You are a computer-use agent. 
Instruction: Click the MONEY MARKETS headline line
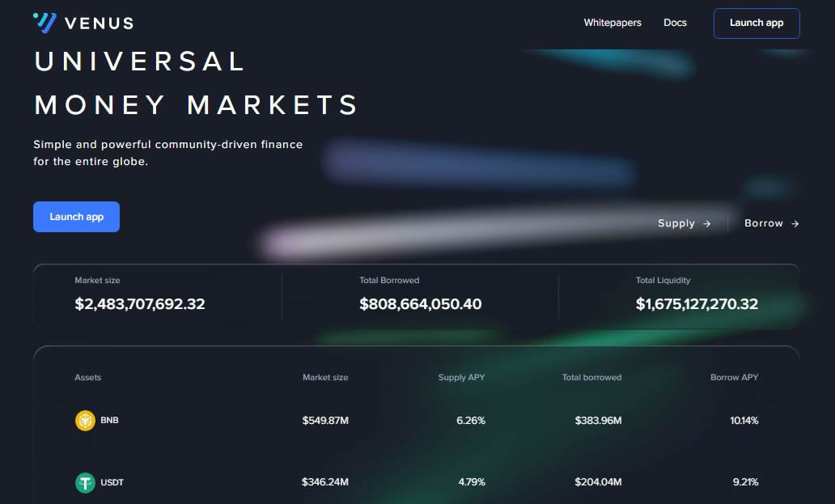point(197,105)
